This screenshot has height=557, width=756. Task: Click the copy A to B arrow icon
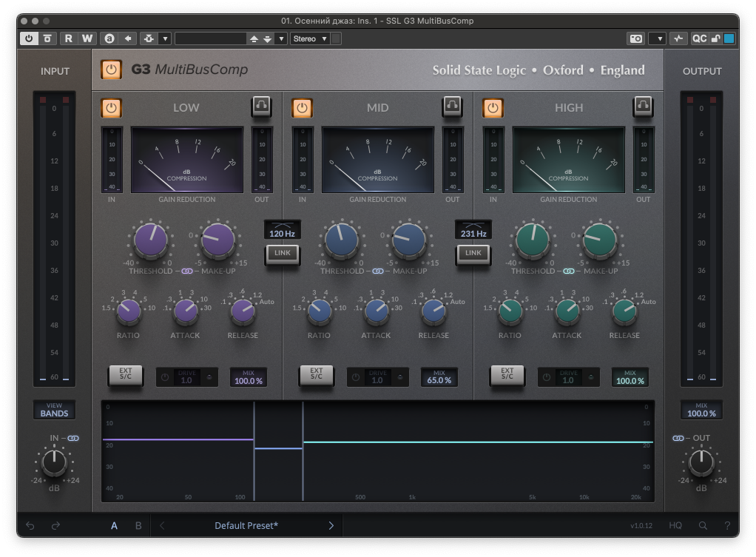coord(128,38)
